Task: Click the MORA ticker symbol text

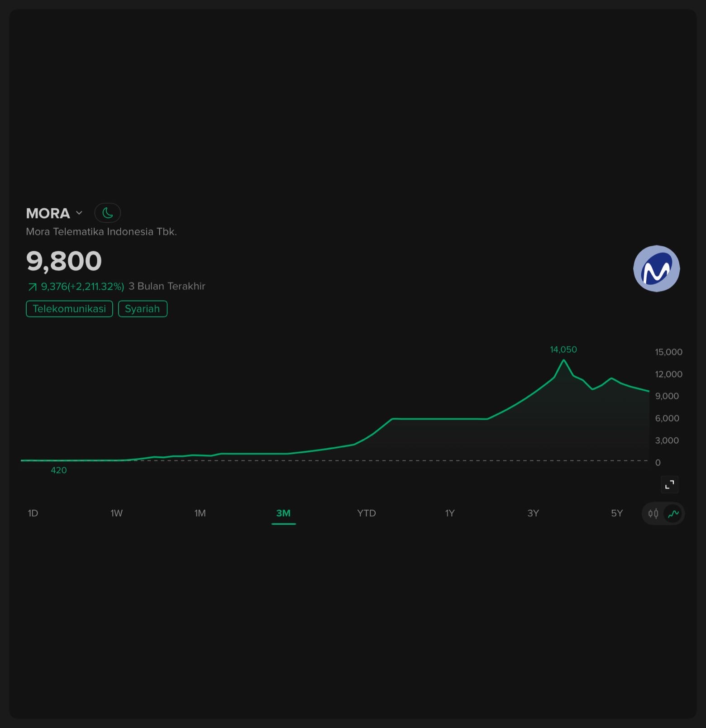Action: click(x=48, y=213)
